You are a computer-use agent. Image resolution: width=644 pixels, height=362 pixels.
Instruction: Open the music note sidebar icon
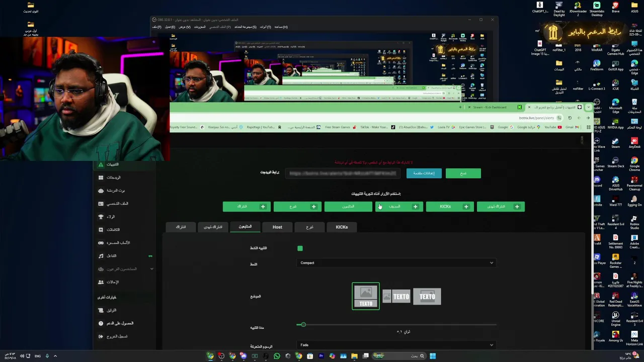101,256
